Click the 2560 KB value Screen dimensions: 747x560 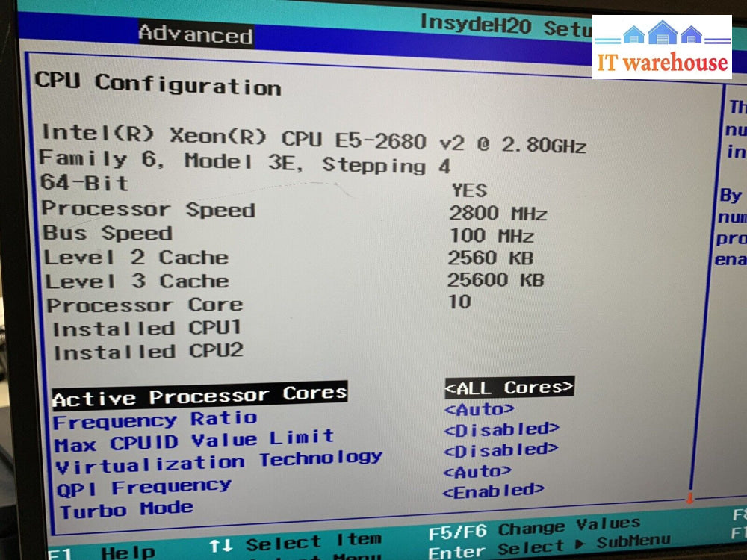[x=490, y=258]
